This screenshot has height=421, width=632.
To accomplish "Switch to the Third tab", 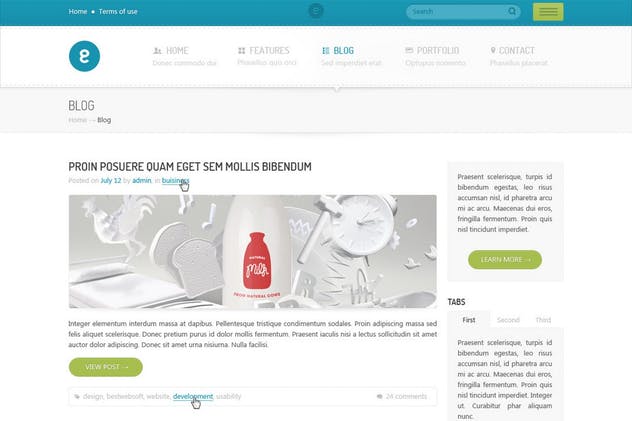I will 543,320.
